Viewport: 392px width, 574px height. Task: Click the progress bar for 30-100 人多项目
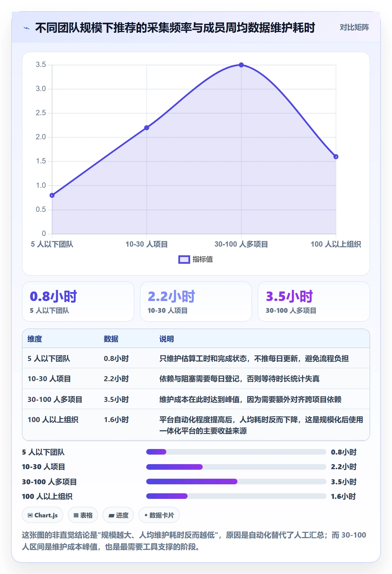pos(236,482)
